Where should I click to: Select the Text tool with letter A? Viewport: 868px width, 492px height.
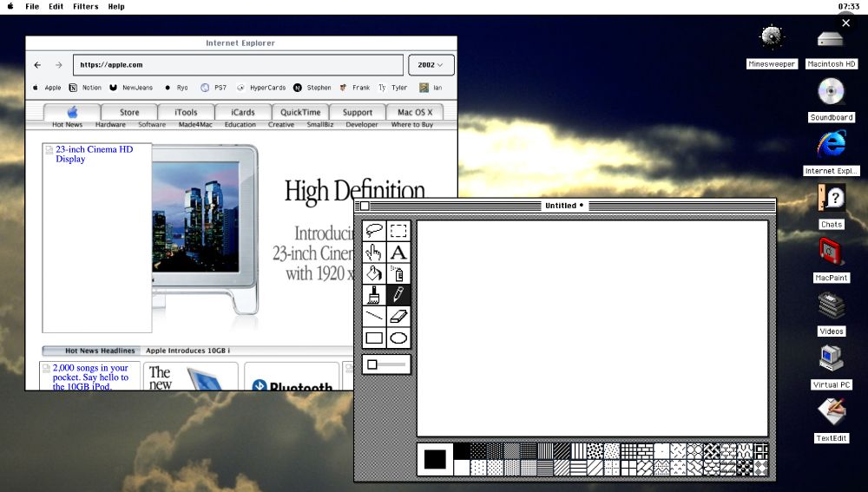[398, 253]
